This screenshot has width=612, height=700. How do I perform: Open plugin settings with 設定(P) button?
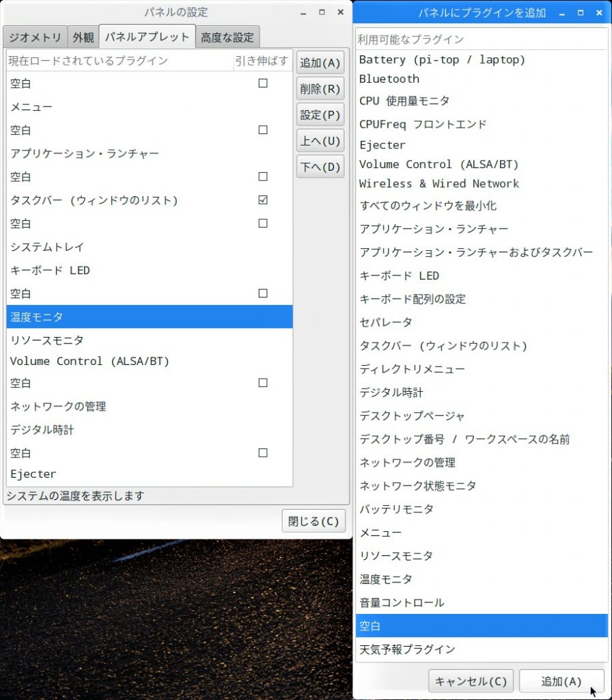(x=320, y=115)
